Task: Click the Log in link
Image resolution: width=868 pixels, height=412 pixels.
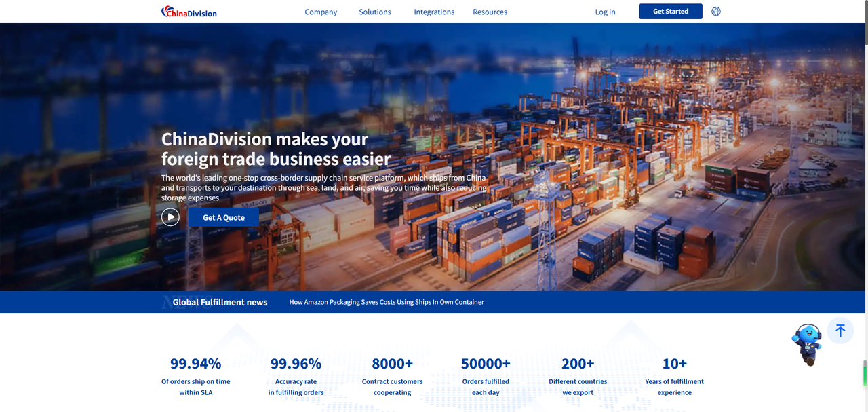Action: [605, 12]
